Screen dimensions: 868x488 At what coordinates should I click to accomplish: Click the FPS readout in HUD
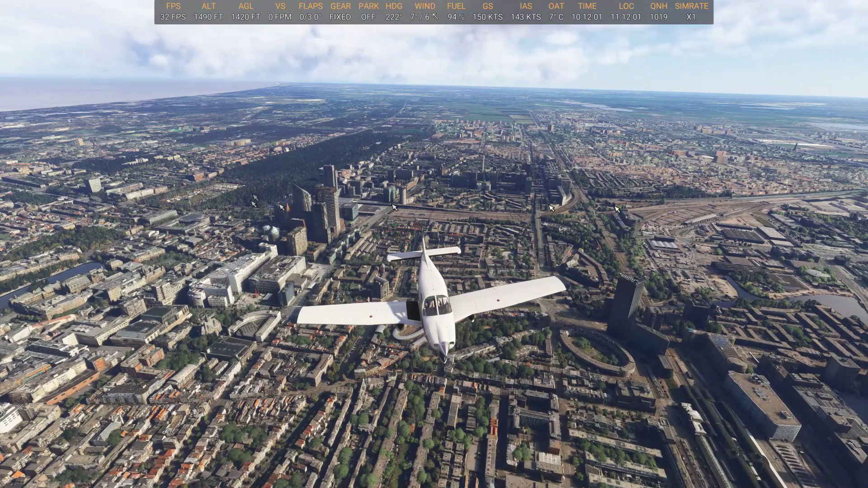[173, 17]
